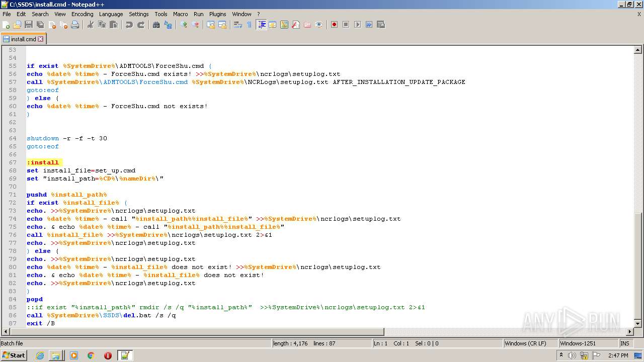Click the Open file toolbar icon
The image size is (644, 362).
point(17,25)
